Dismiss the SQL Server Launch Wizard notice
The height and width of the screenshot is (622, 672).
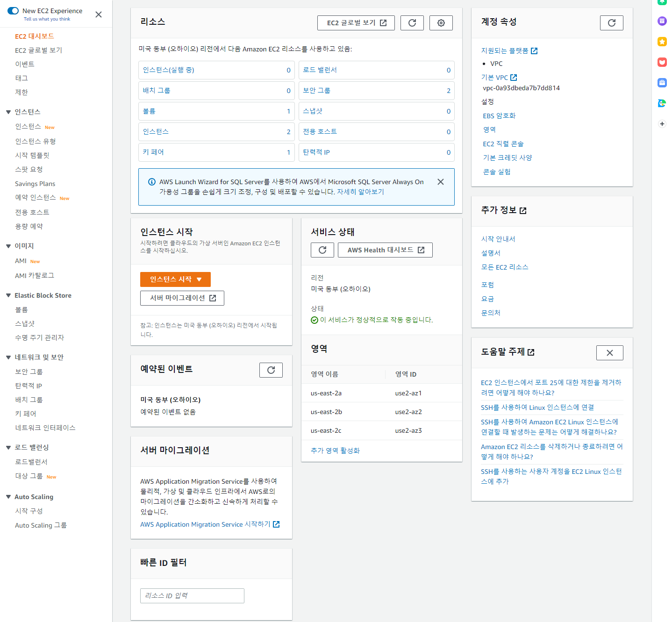point(441,182)
